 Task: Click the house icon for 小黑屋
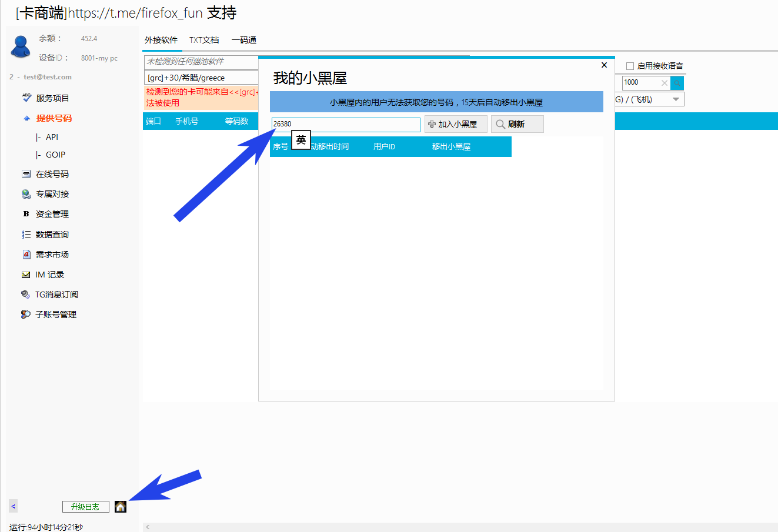click(121, 507)
